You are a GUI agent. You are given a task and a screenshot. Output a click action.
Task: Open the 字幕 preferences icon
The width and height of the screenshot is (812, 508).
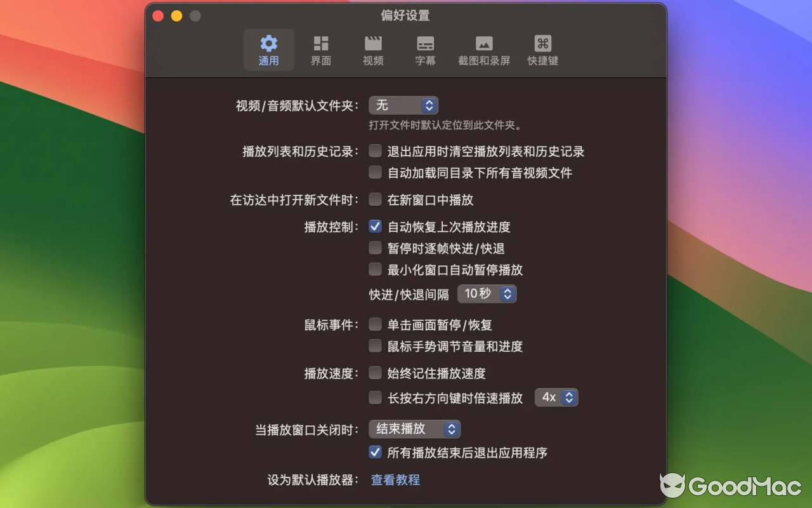pyautogui.click(x=425, y=50)
